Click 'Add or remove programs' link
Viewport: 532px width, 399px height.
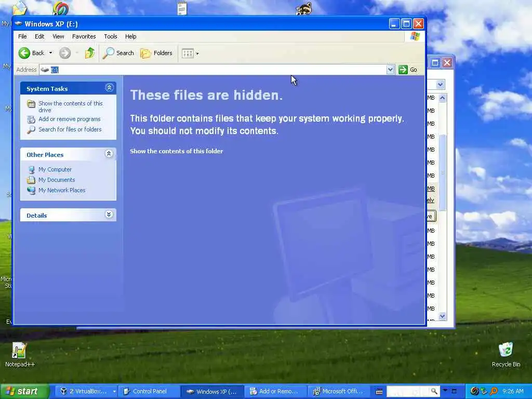(70, 119)
